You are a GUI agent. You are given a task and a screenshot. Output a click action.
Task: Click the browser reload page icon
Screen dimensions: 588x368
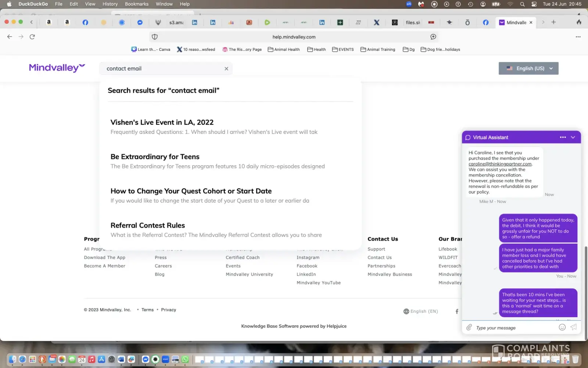[x=32, y=37]
